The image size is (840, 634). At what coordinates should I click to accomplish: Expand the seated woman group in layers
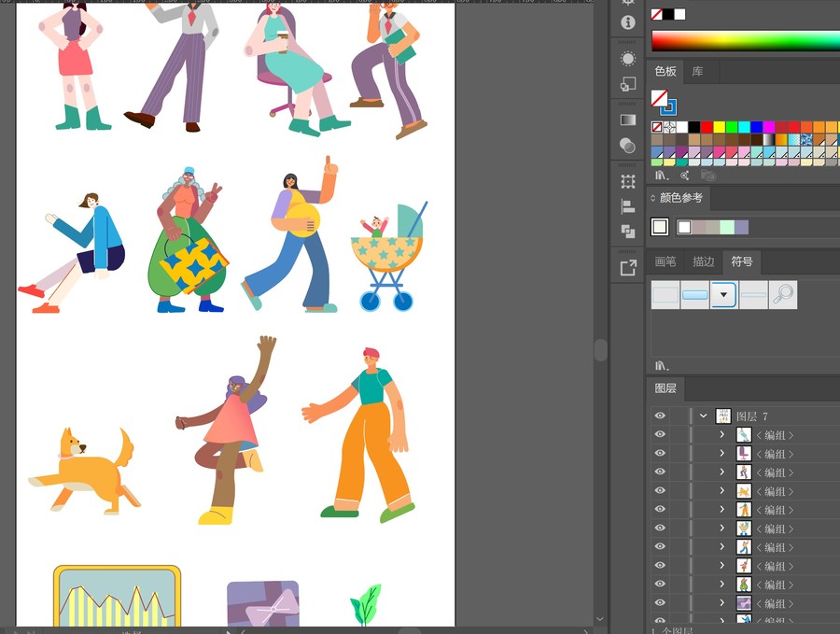point(722,434)
